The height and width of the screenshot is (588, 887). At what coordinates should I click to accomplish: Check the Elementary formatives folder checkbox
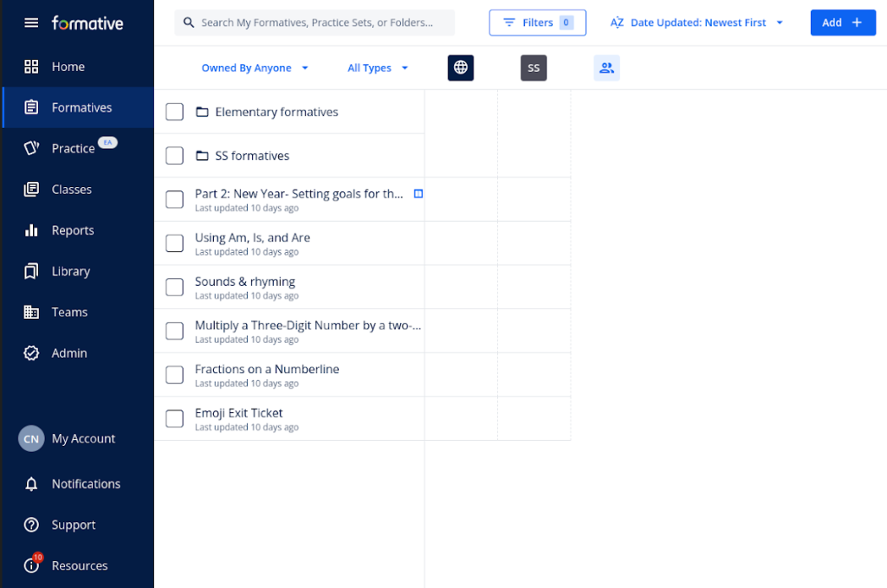coord(175,112)
